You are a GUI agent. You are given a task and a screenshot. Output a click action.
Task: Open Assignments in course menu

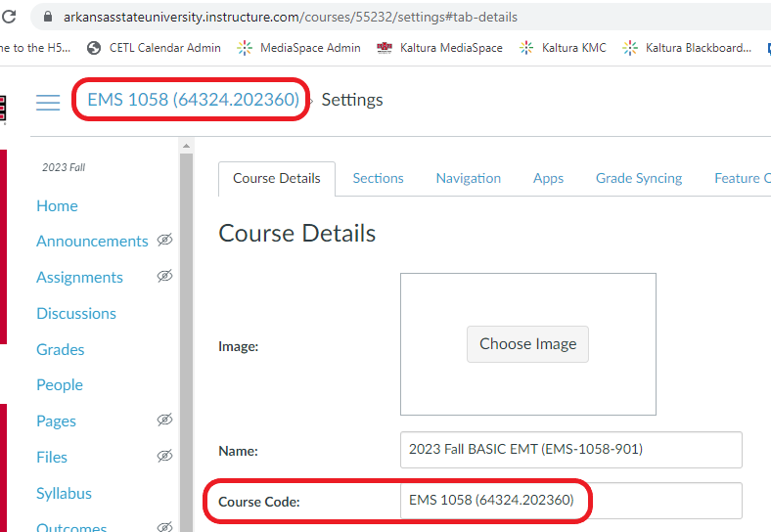pos(79,278)
